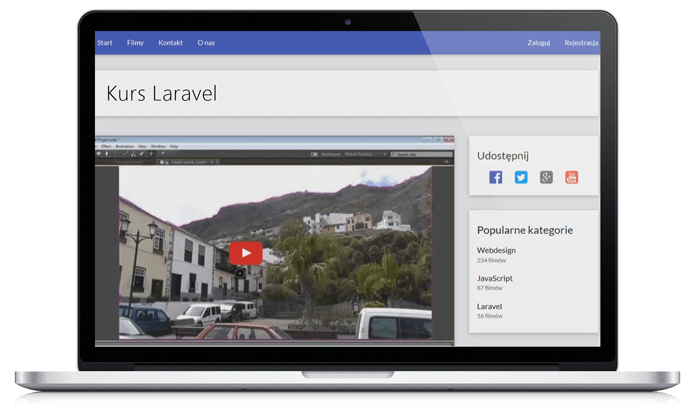Open the Effect menu in the video editor
The height and width of the screenshot is (411, 695).
(x=106, y=146)
